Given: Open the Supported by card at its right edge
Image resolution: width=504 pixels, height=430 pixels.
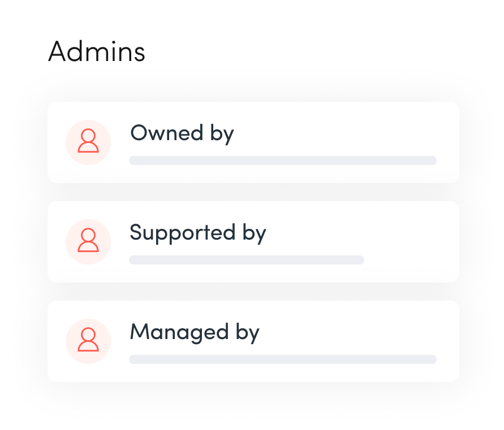Looking at the screenshot, I should point(449,242).
